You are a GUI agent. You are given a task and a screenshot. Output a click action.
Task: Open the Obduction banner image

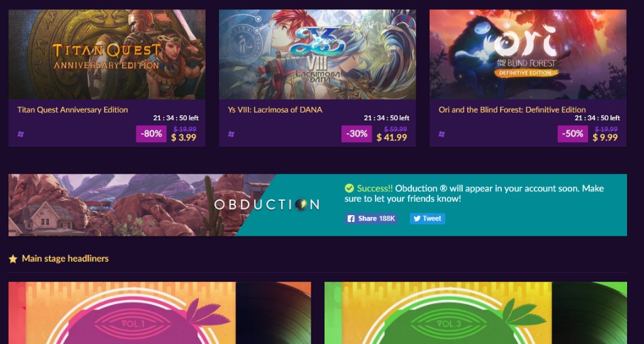pyautogui.click(x=164, y=205)
